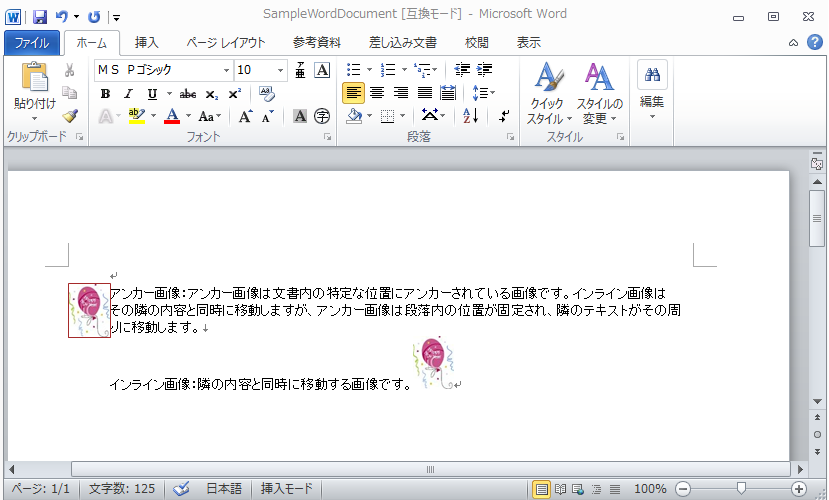This screenshot has width=829, height=500.
Task: Expand the Quick Styles gallery
Action: (546, 95)
